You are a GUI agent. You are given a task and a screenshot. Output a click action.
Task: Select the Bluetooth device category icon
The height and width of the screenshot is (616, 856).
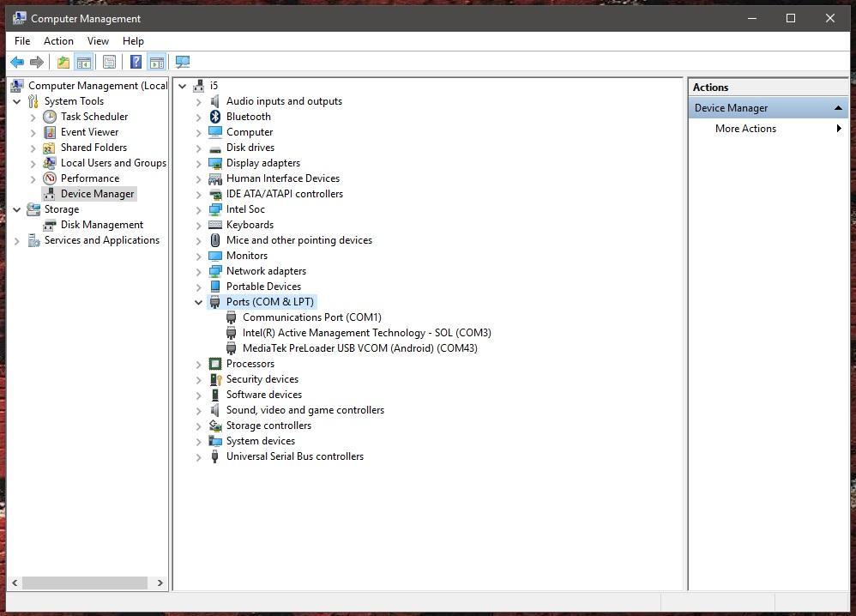coord(215,117)
